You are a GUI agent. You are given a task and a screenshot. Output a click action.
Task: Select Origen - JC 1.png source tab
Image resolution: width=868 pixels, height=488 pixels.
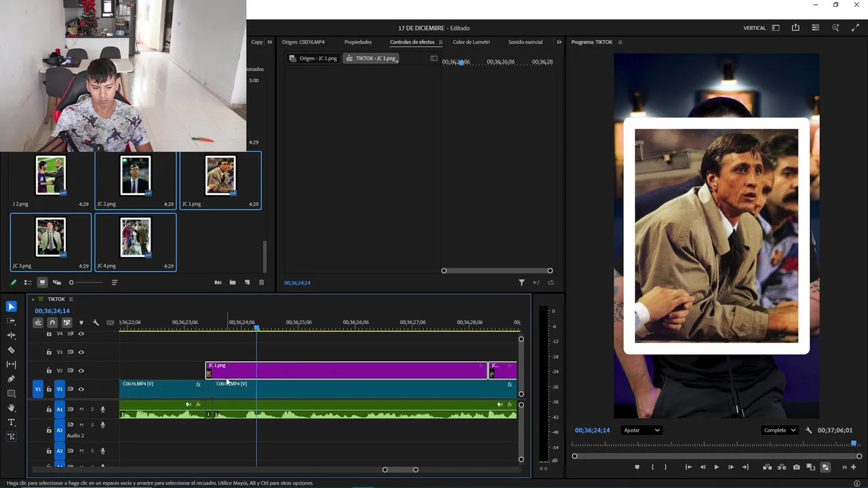tap(313, 58)
